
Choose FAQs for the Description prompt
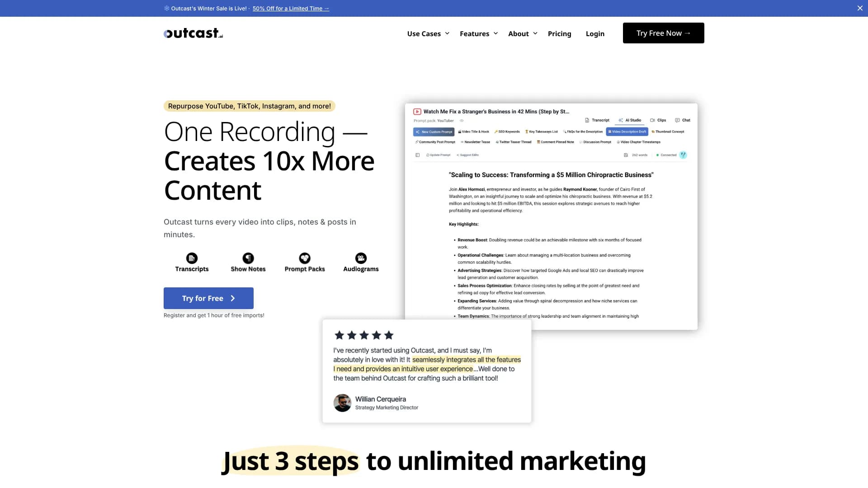(583, 132)
